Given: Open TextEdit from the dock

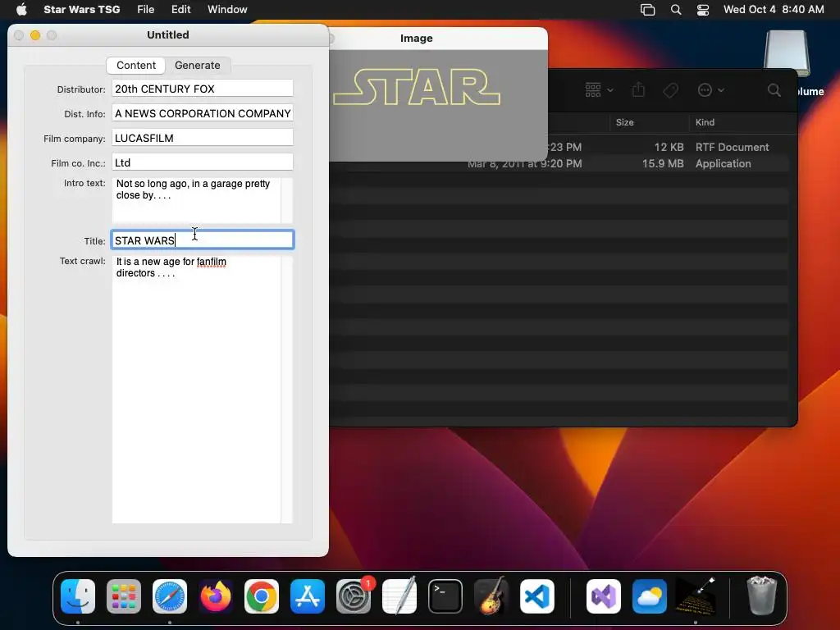Looking at the screenshot, I should (x=399, y=596).
